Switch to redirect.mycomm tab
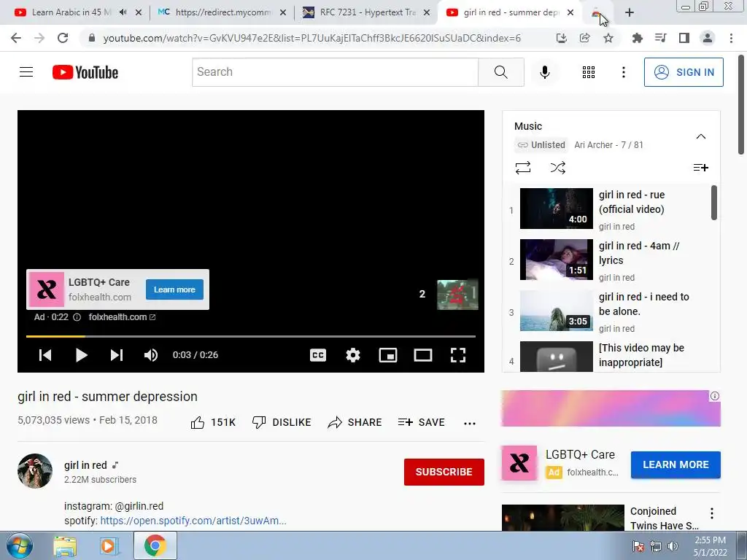This screenshot has width=747, height=560. pyautogui.click(x=217, y=12)
